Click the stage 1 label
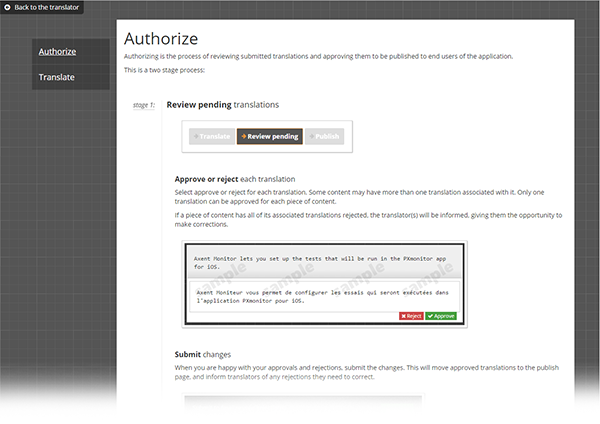The image size is (600, 424). [x=144, y=105]
